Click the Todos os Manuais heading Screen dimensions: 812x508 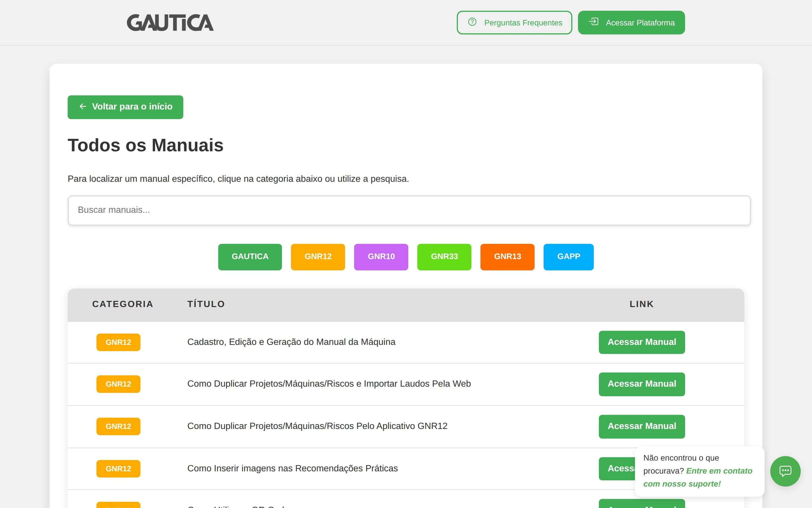click(x=145, y=145)
